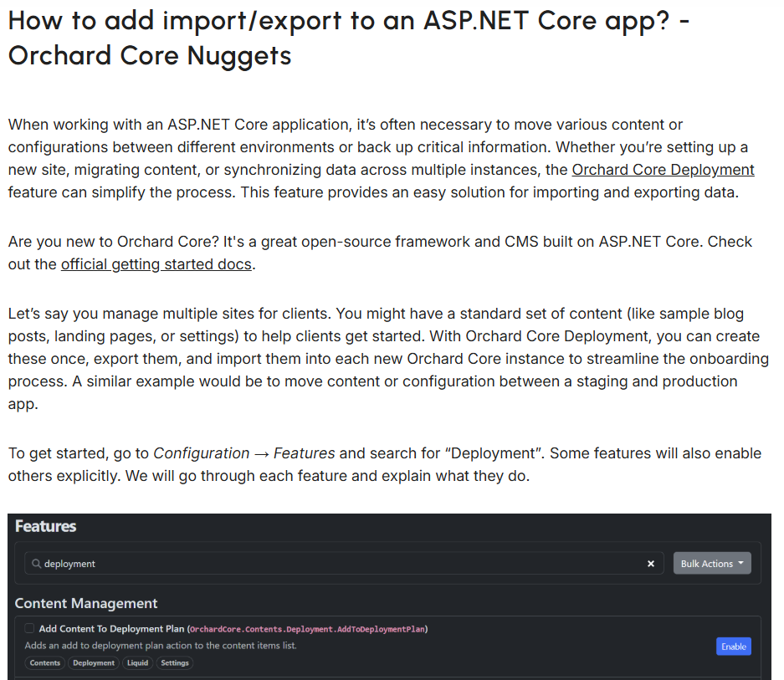This screenshot has height=680, width=784.
Task: Click 'Adds an add to deployment plan action' description
Action: click(x=161, y=646)
